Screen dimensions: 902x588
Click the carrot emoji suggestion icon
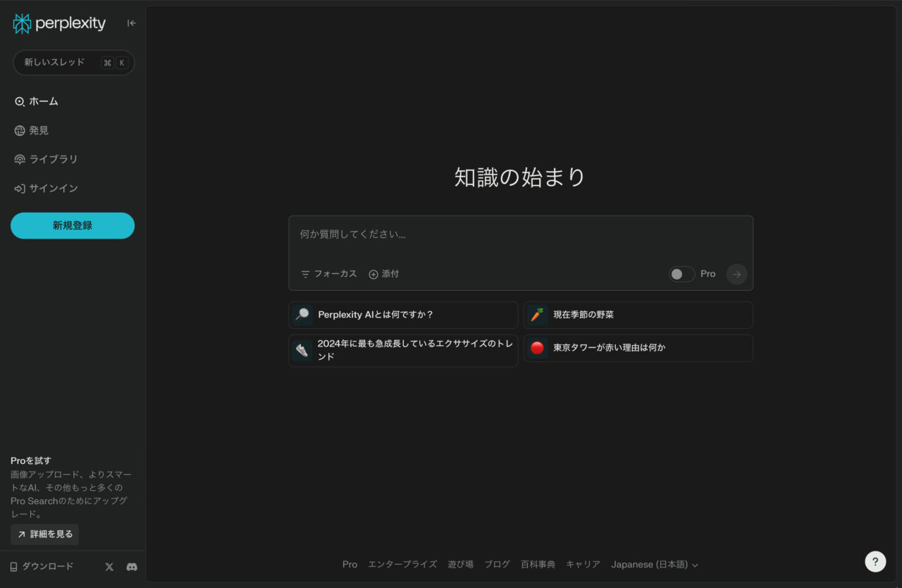click(x=537, y=315)
